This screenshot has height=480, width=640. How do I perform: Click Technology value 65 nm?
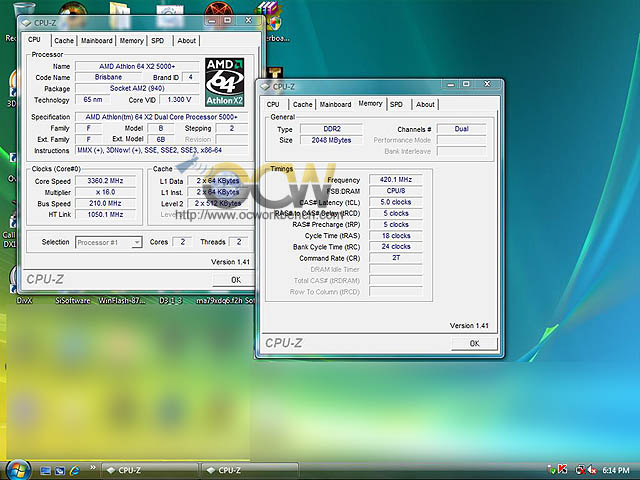(x=93, y=100)
